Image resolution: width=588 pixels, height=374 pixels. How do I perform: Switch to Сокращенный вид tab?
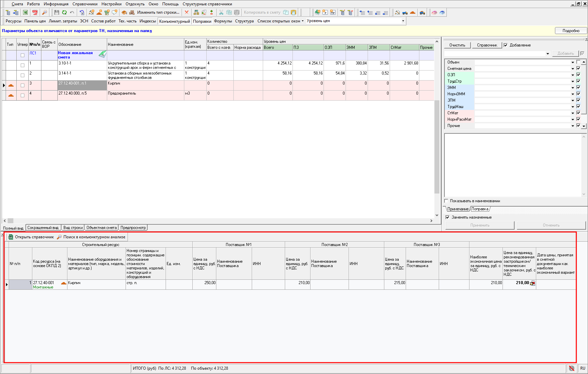pyautogui.click(x=43, y=228)
